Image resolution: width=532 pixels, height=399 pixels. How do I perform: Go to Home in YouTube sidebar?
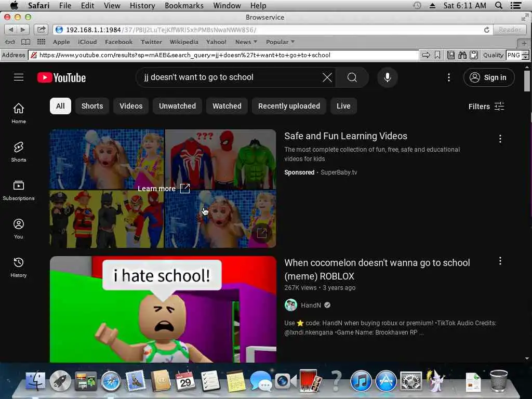[19, 113]
